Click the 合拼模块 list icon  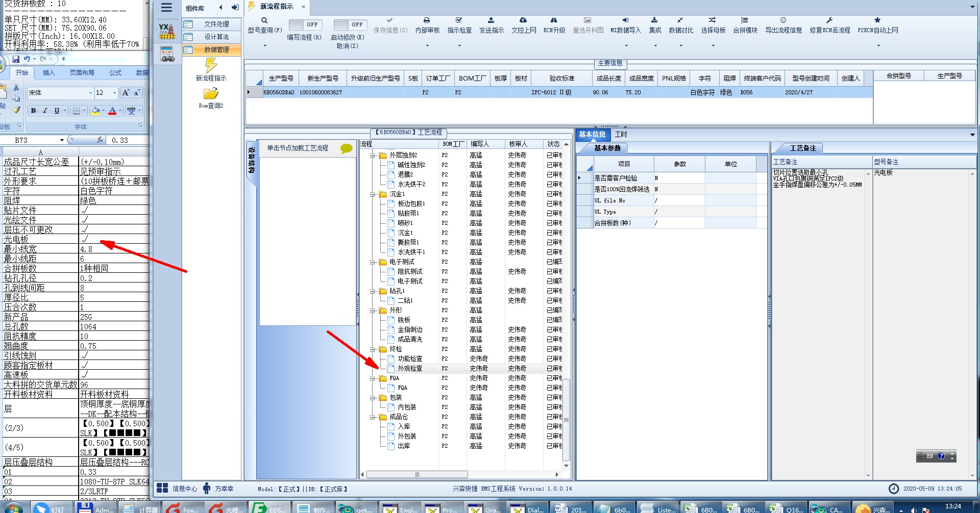click(745, 20)
